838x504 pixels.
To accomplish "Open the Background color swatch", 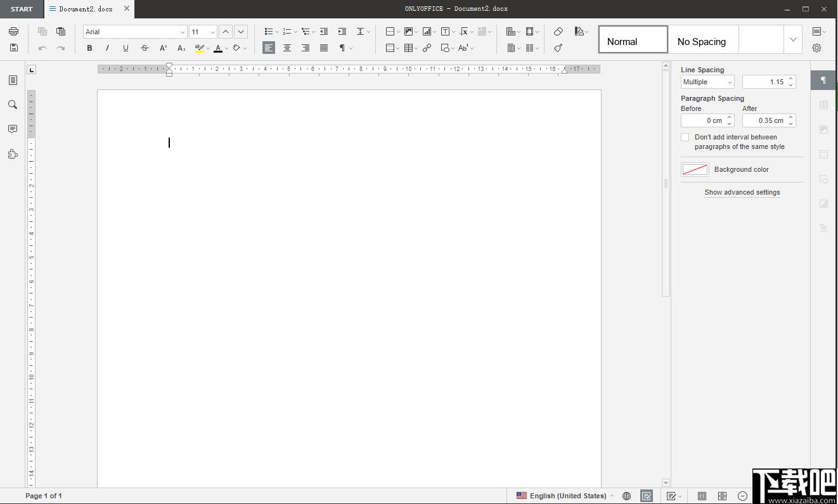I will 695,169.
